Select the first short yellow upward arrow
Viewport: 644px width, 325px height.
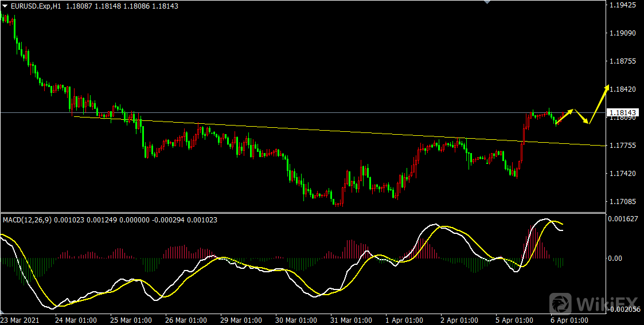(565, 116)
